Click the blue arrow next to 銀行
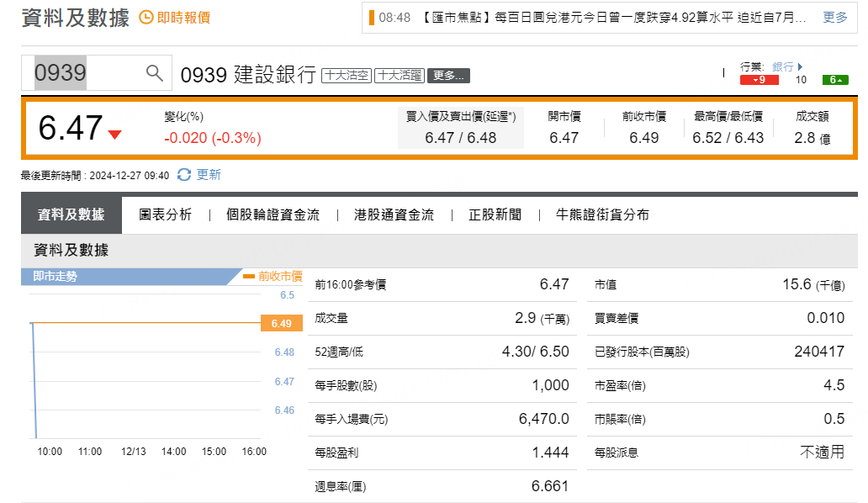The height and width of the screenshot is (503, 868). tap(800, 67)
